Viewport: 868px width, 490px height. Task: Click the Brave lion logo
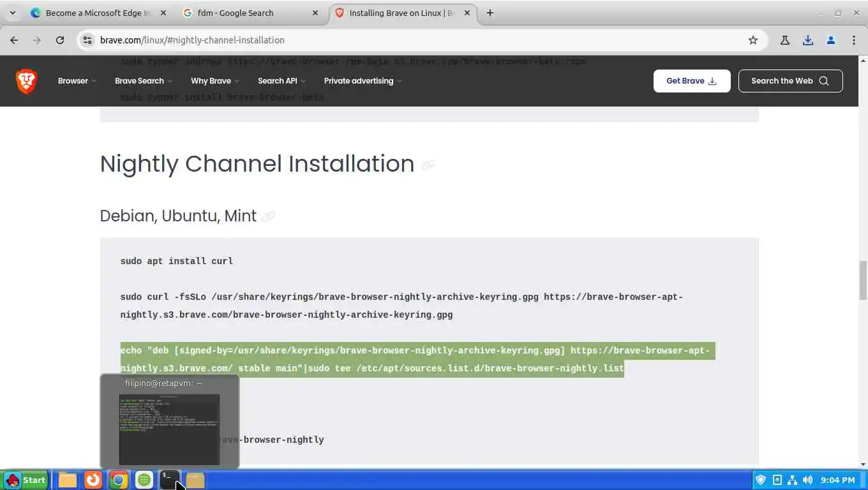[26, 81]
